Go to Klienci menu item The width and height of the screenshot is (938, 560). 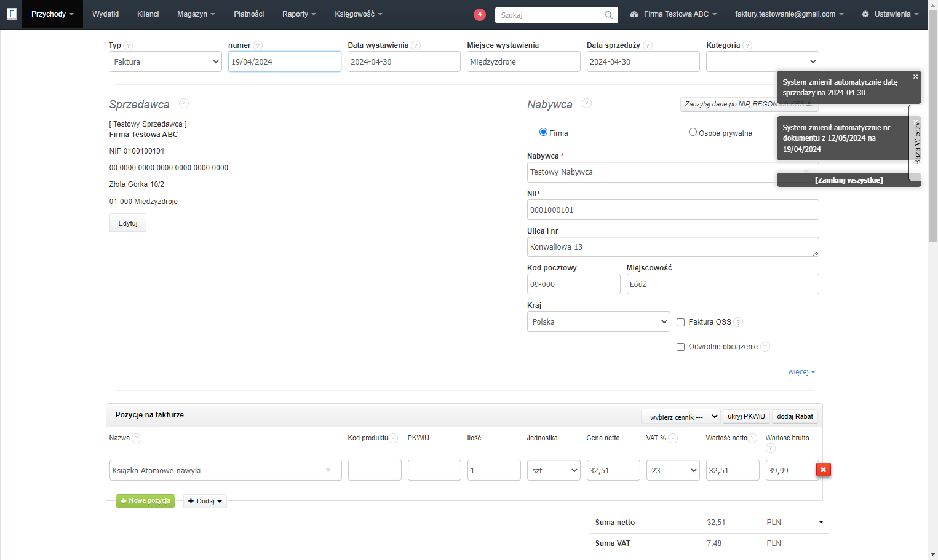coord(148,14)
